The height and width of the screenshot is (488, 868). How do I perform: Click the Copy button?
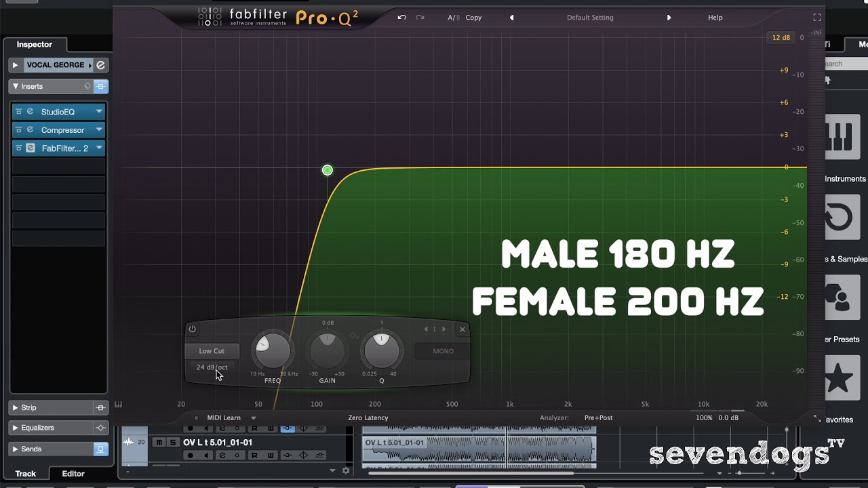(474, 18)
